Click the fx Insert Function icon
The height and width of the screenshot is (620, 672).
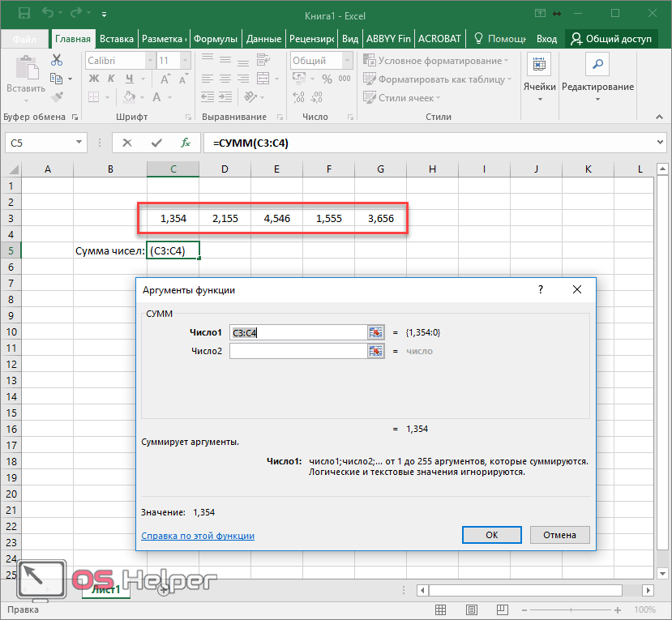pos(186,143)
